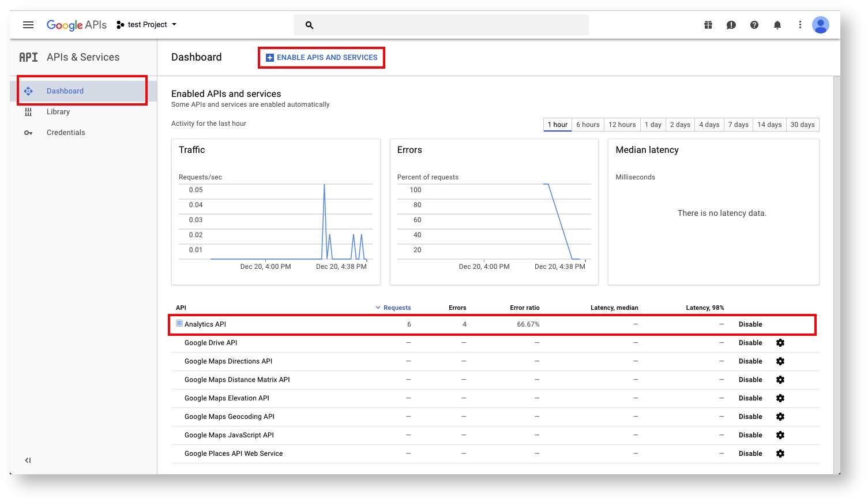The width and height of the screenshot is (868, 502).
Task: Sort by the Requests column
Action: coord(397,308)
